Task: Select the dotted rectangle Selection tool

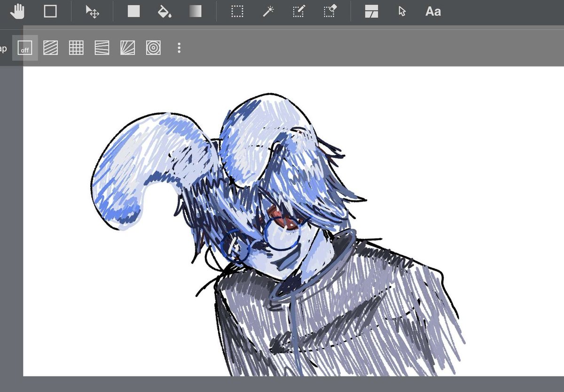Action: [237, 11]
